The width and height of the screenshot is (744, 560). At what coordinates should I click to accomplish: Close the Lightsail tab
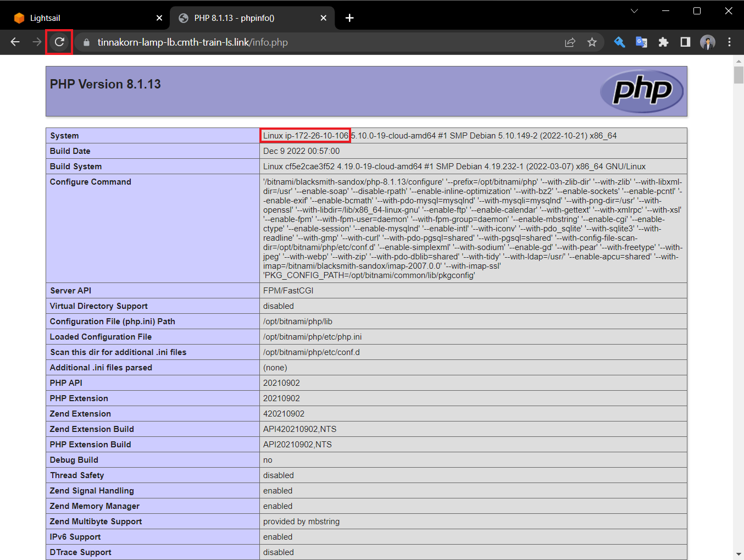point(159,18)
